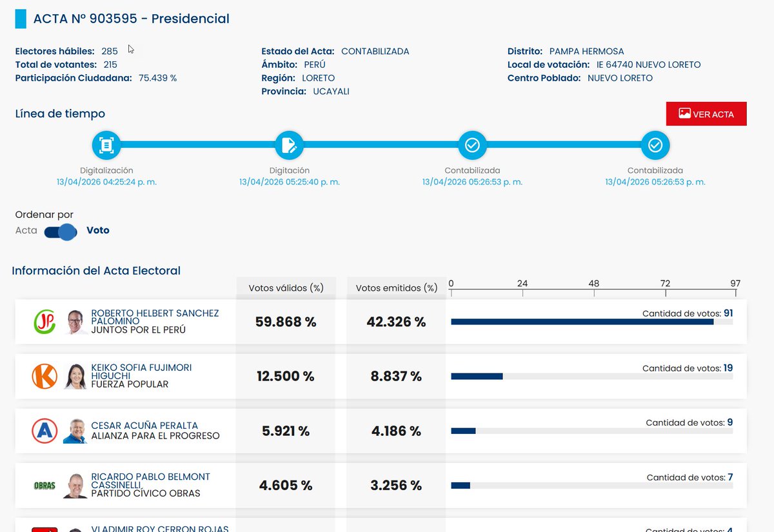Click the Local de votación IE 64740 NUEVO LORETO
The height and width of the screenshot is (532, 774).
(x=648, y=64)
